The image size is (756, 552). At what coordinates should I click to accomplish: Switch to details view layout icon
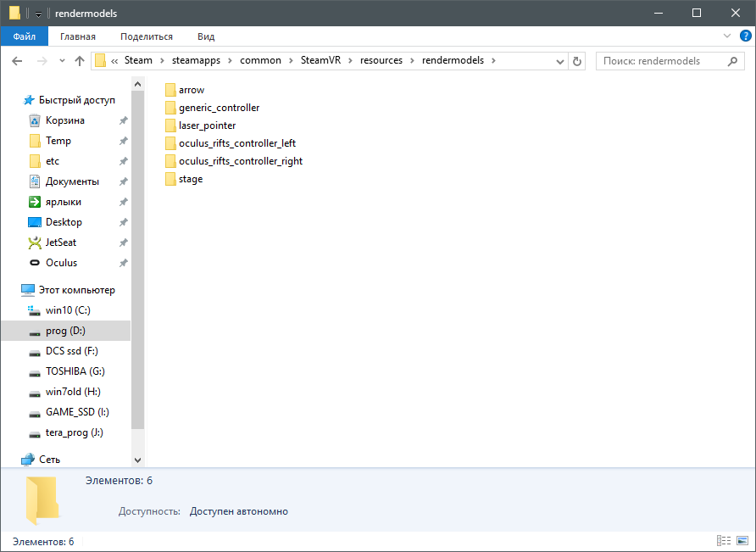point(723,541)
